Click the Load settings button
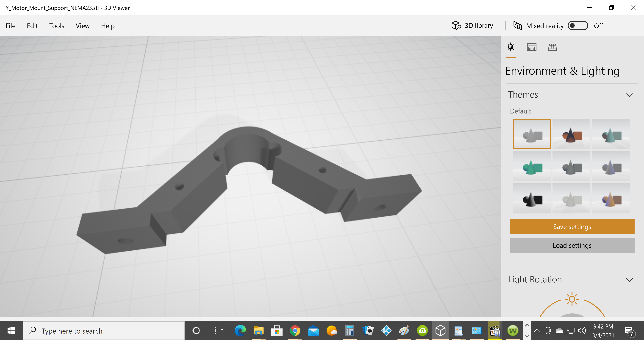The height and width of the screenshot is (340, 644). point(572,245)
